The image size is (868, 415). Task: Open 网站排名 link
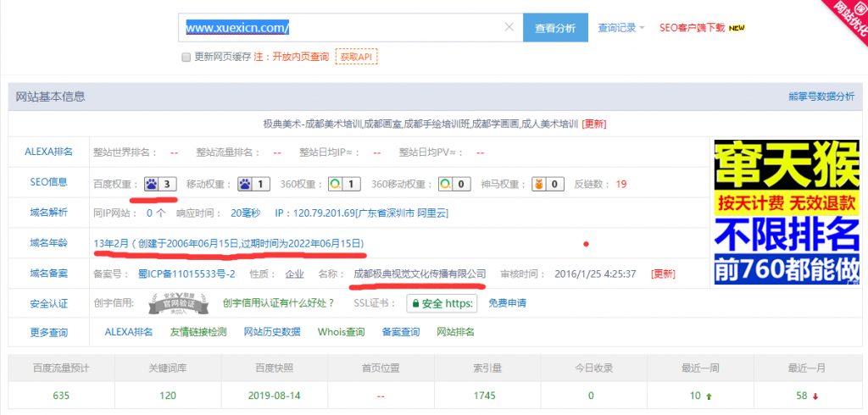455,332
